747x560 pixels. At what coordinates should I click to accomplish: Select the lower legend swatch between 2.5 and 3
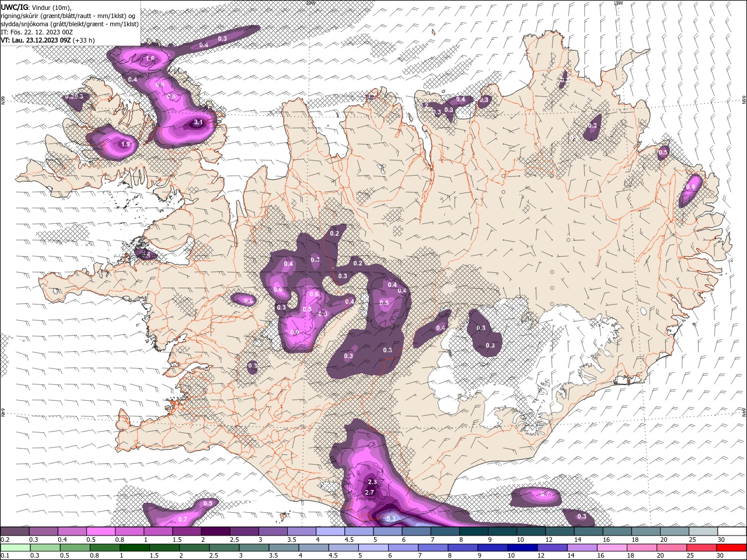[224, 548]
